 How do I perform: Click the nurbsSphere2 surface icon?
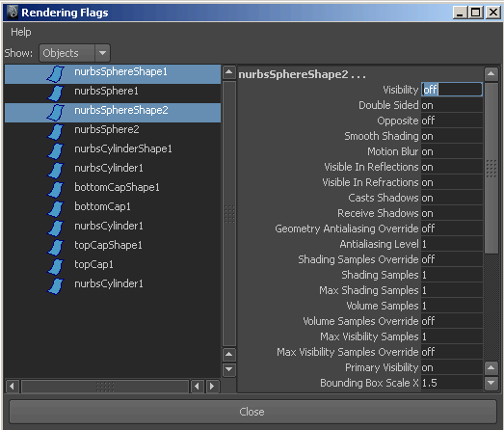point(56,132)
